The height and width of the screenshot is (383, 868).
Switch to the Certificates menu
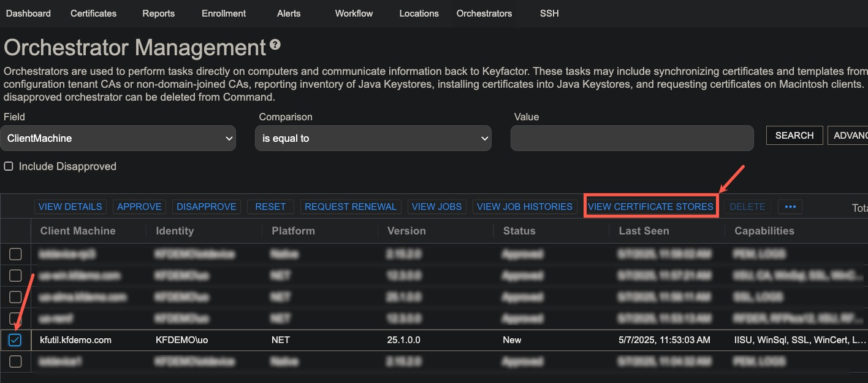coord(93,13)
